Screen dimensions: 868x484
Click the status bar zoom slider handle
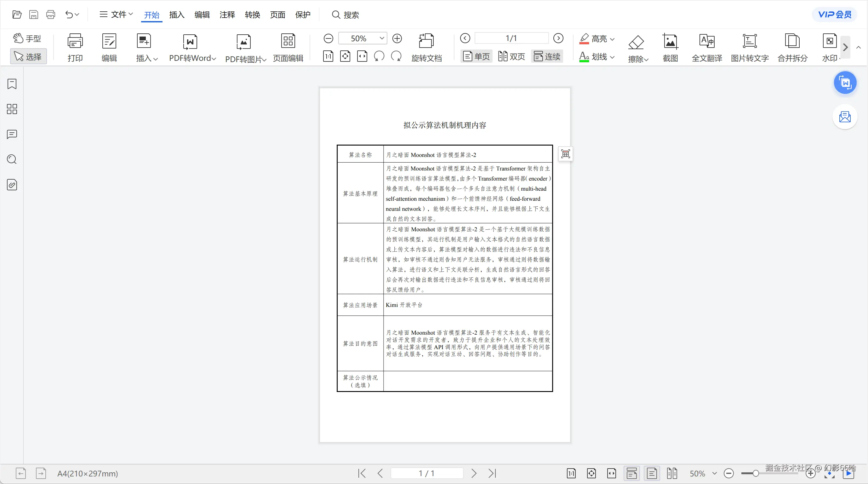tap(756, 473)
